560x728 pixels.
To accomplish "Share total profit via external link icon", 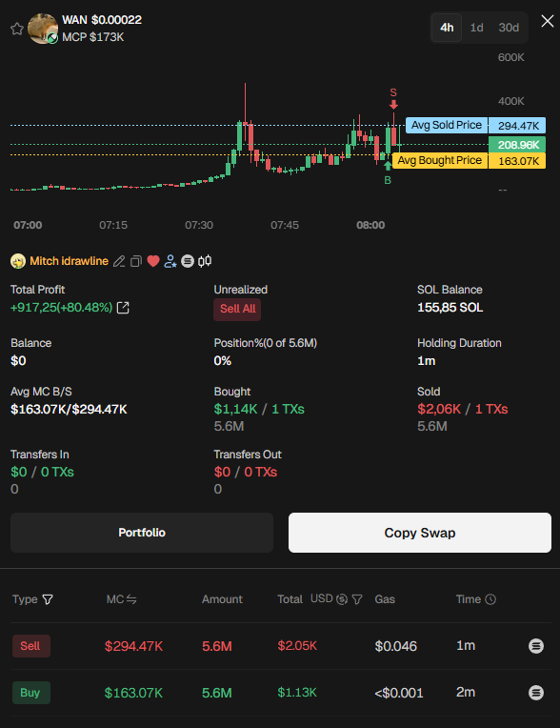I will coord(123,308).
